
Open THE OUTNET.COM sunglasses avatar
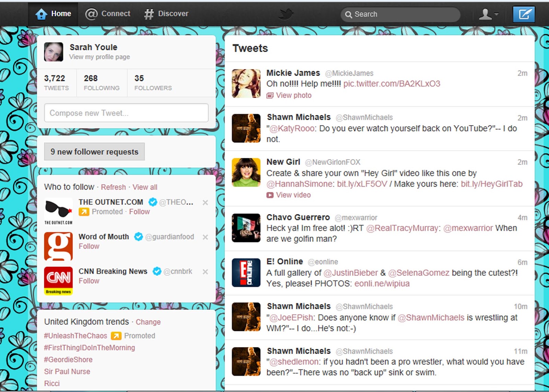(x=58, y=211)
